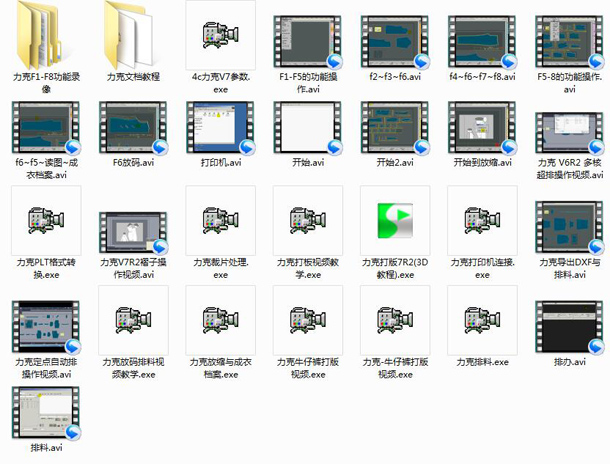Select the 力克打印机连接.exe camera icon
Screen dimensions: 610x464
[482, 221]
